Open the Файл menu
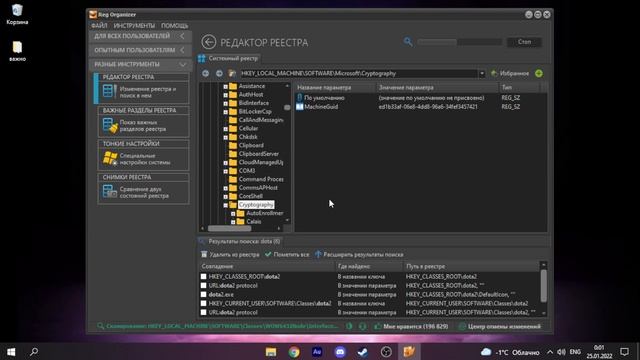Image resolution: width=640 pixels, height=360 pixels. tap(99, 25)
